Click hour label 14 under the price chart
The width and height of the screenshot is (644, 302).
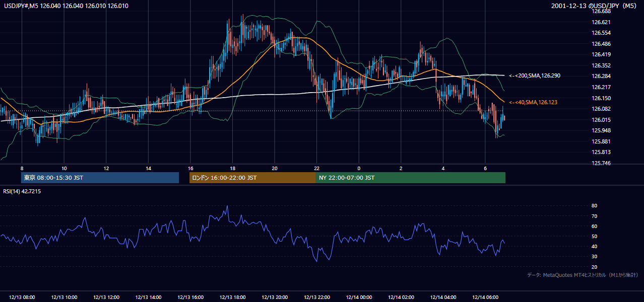click(148, 168)
